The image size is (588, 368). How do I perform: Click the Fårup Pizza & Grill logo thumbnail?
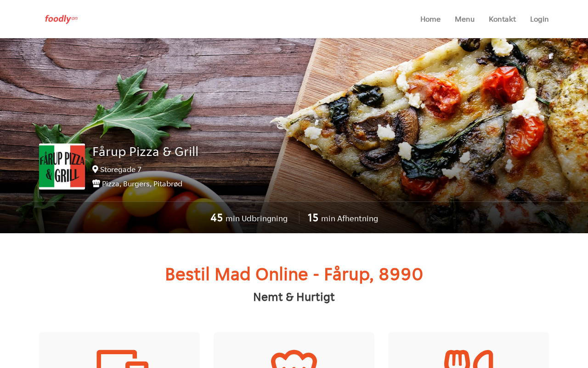coord(62,167)
